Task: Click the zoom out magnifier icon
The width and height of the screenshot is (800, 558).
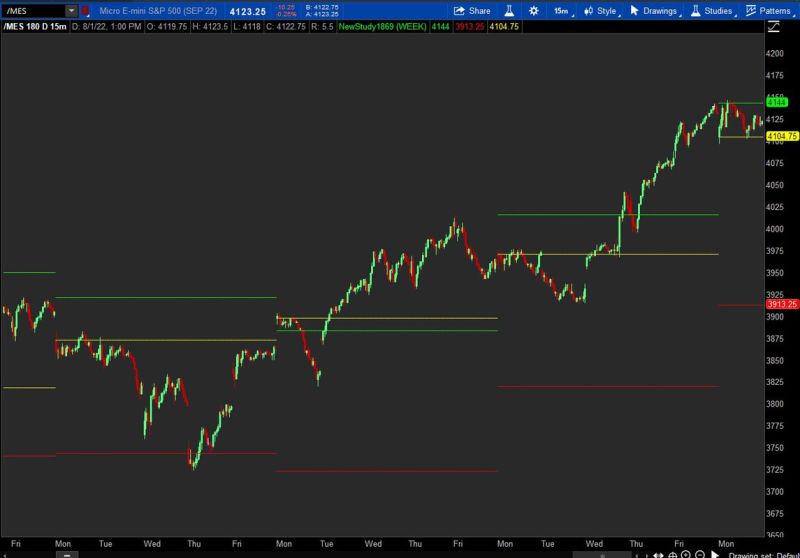Action: coord(699,554)
